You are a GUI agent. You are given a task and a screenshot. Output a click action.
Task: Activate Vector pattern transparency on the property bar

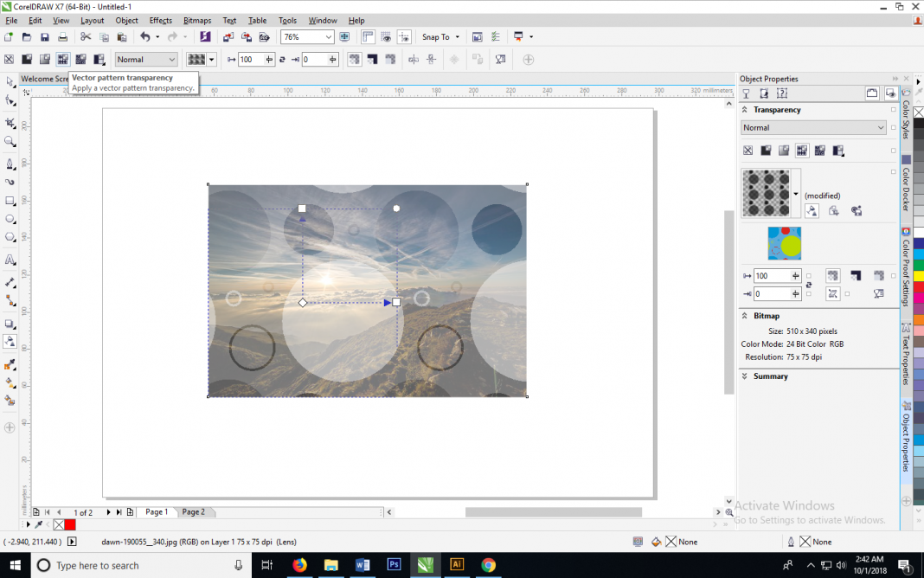[63, 59]
